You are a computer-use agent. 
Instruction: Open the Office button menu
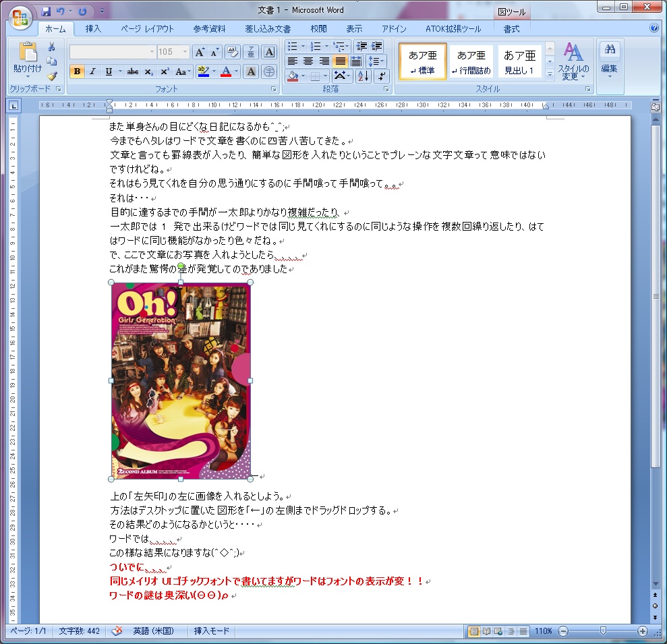(20, 18)
